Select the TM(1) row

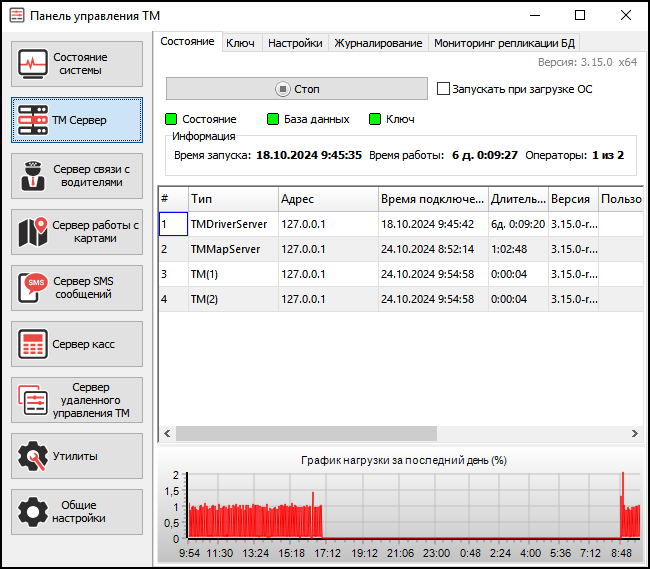click(401, 274)
